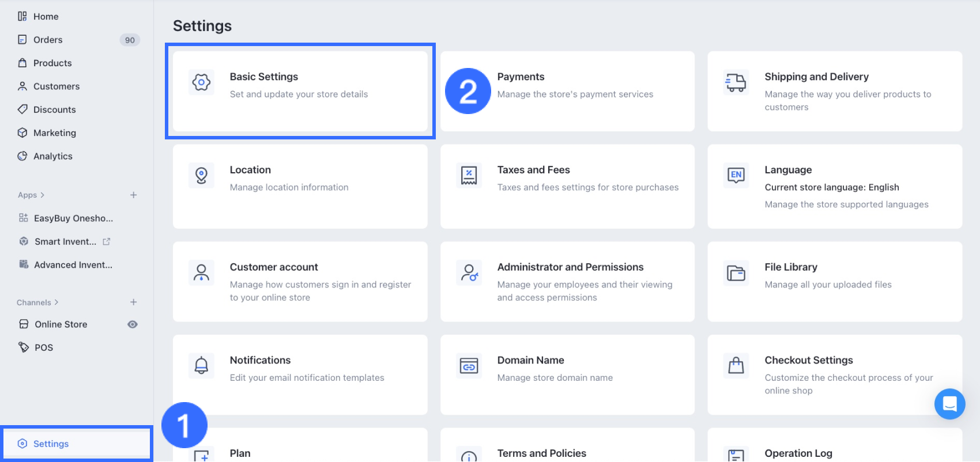Expand the Apps section chevron

click(x=43, y=195)
